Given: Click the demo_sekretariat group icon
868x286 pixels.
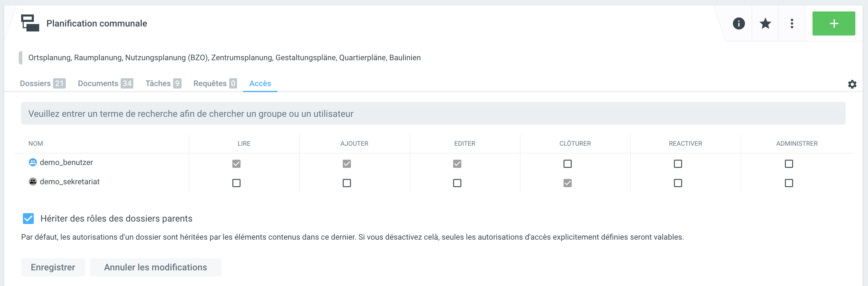Looking at the screenshot, I should (33, 182).
